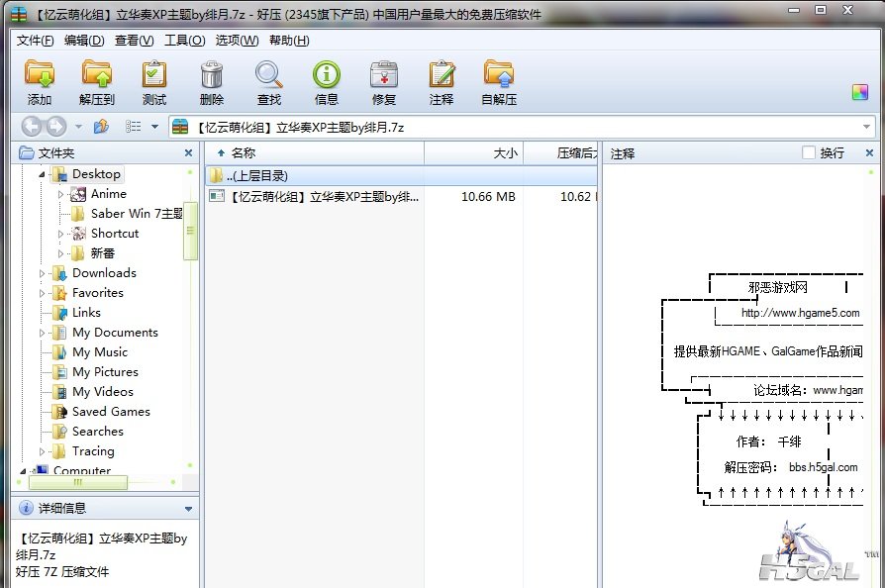
Task: Open the 文件(F) menu
Action: [36, 41]
